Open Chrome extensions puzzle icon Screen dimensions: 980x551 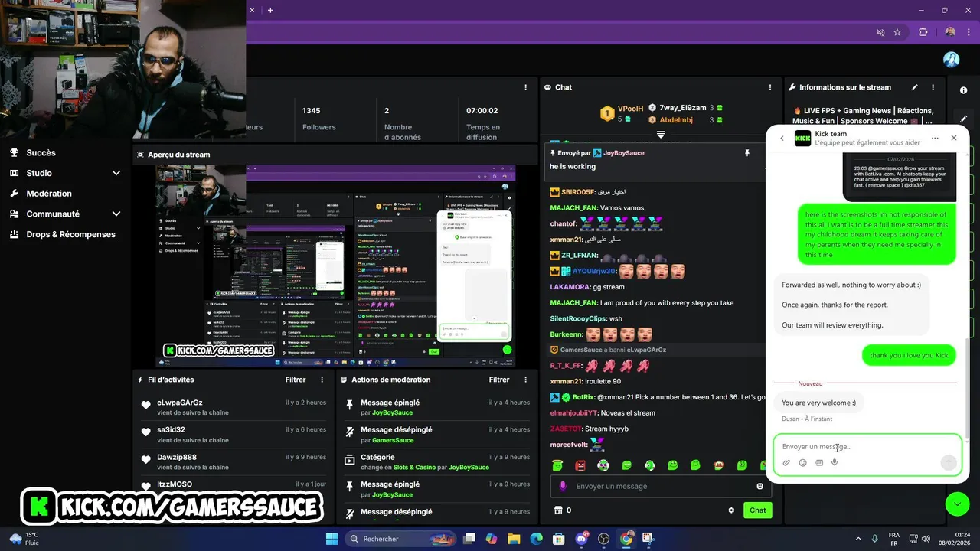coord(923,32)
